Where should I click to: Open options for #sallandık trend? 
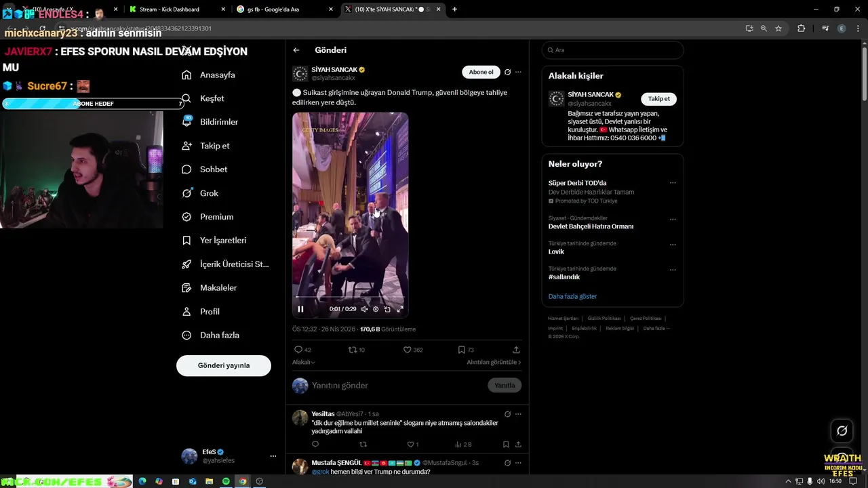coord(673,270)
